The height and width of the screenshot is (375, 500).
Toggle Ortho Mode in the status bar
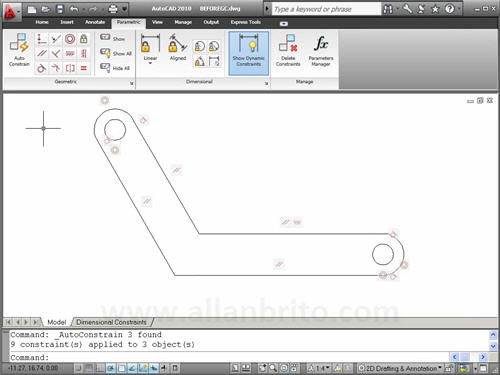point(99,368)
